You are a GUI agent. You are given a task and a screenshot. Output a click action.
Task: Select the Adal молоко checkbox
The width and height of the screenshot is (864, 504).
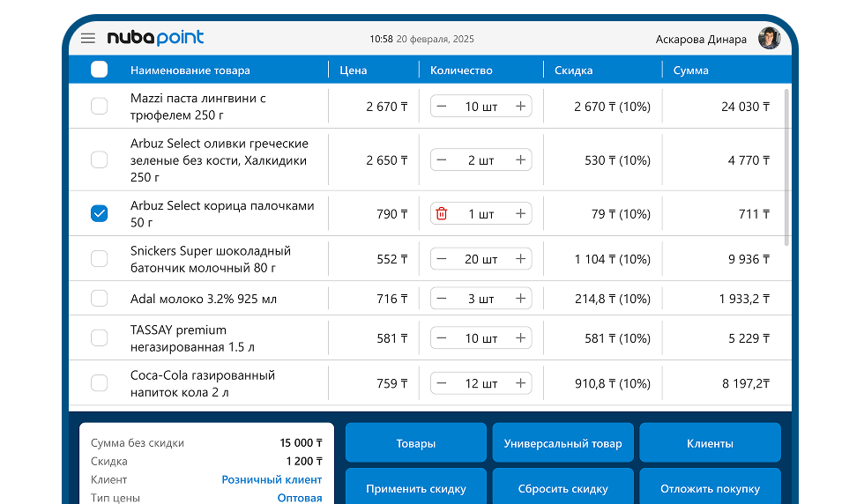[x=100, y=299]
